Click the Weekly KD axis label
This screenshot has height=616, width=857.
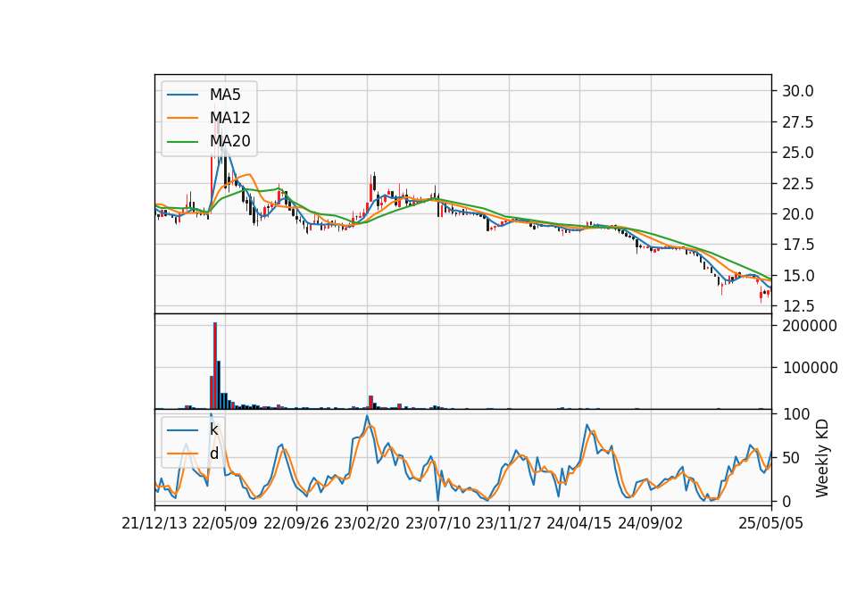[x=822, y=458]
